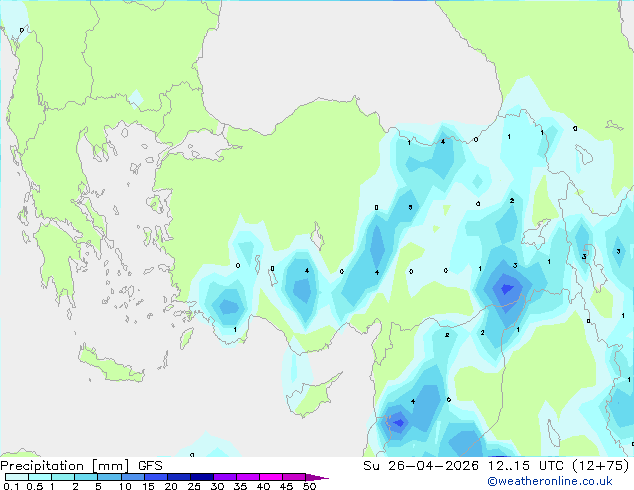Select the legend swatch between 10 and 15 mm

coord(133,477)
